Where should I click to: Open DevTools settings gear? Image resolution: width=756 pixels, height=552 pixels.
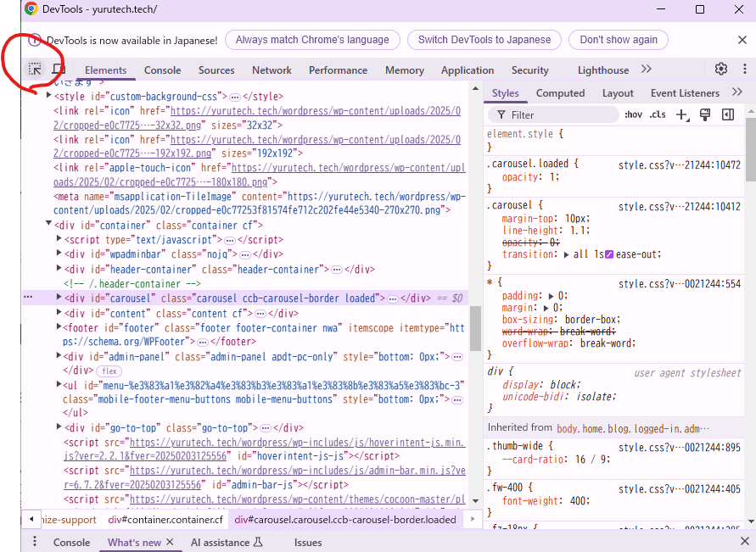tap(720, 70)
